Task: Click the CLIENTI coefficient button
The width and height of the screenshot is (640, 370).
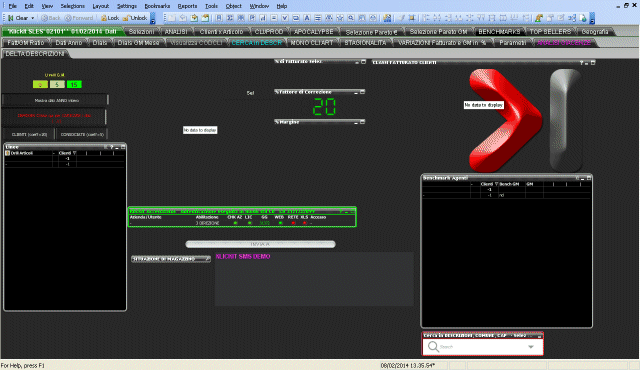Action: point(29,134)
